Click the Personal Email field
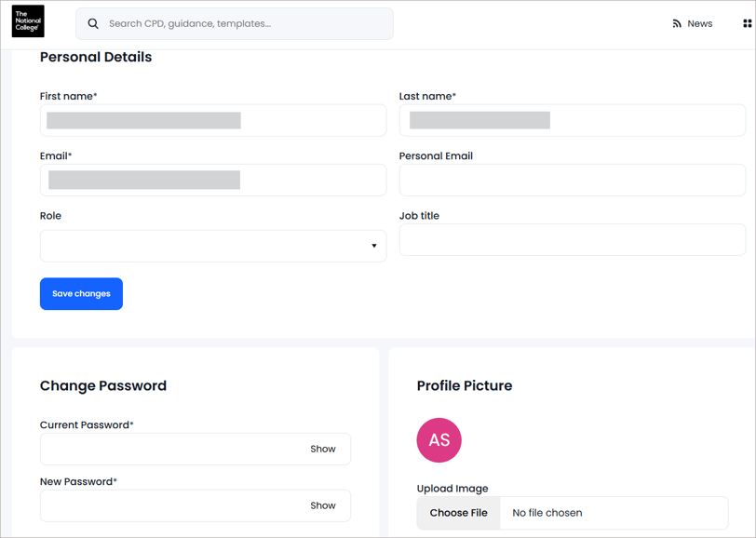The image size is (756, 538). [572, 180]
